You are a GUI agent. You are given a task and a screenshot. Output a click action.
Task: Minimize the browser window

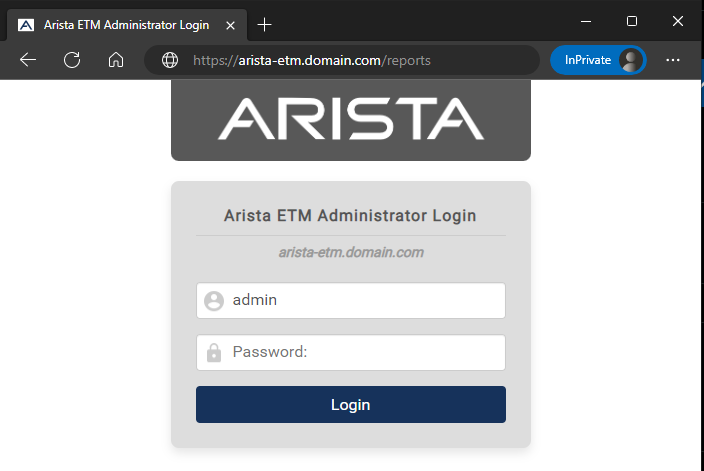coord(586,21)
